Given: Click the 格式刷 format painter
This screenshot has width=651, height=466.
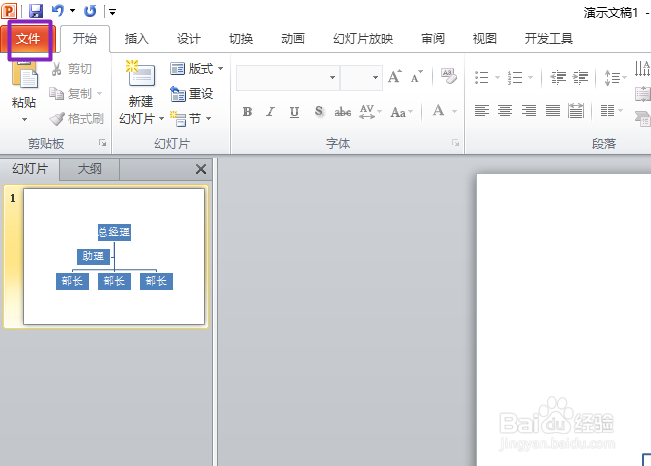Looking at the screenshot, I should tap(76, 119).
